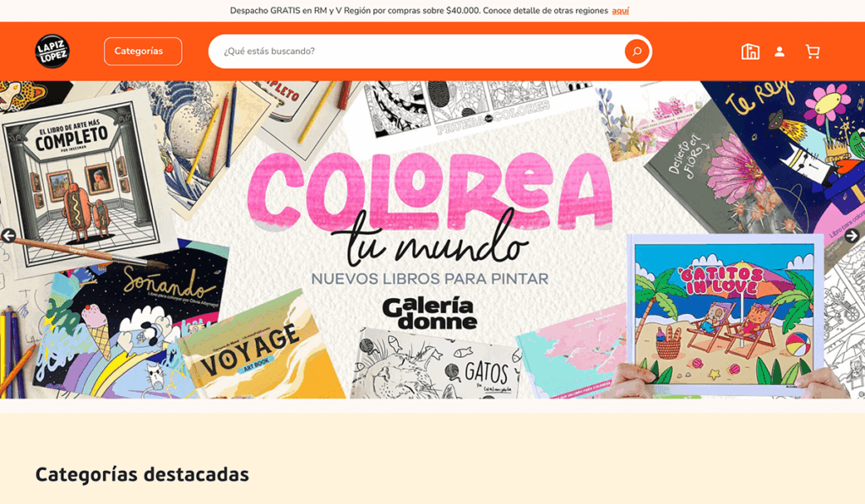Click the Galería Donne logo

[430, 313]
